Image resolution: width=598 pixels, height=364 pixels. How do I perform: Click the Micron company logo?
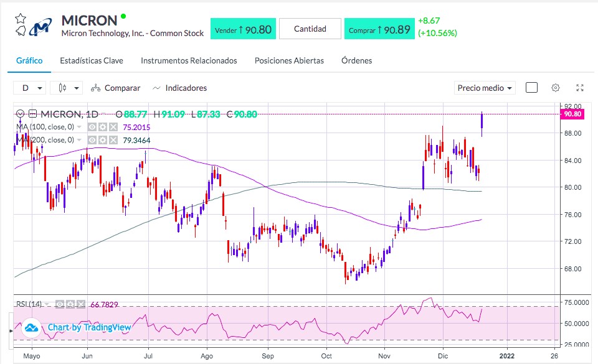pyautogui.click(x=41, y=27)
